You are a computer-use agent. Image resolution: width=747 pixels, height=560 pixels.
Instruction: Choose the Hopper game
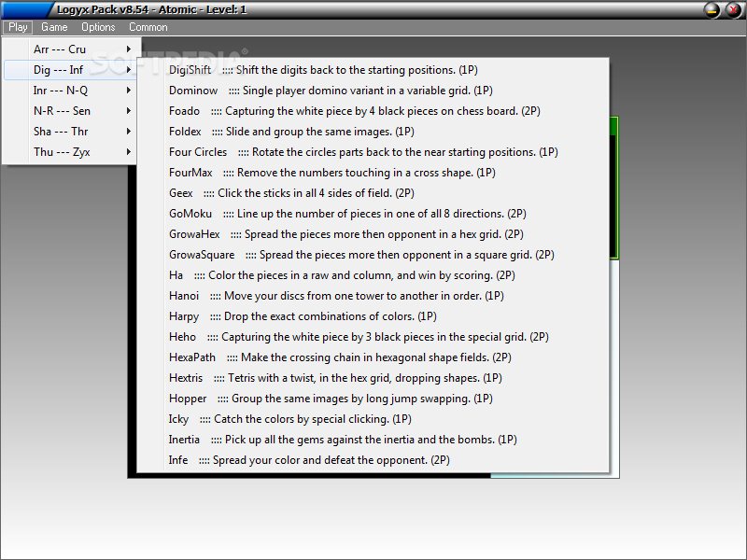(373, 398)
